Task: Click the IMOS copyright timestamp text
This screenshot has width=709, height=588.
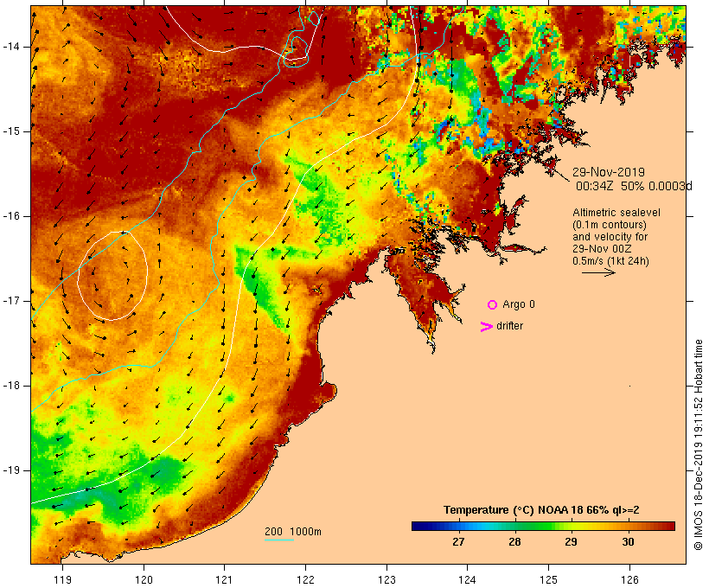Action: tap(698, 444)
